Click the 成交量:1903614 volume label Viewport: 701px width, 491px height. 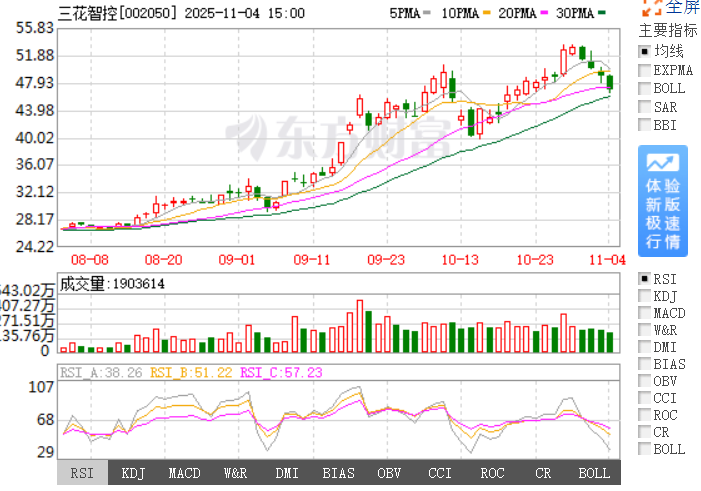pos(112,284)
